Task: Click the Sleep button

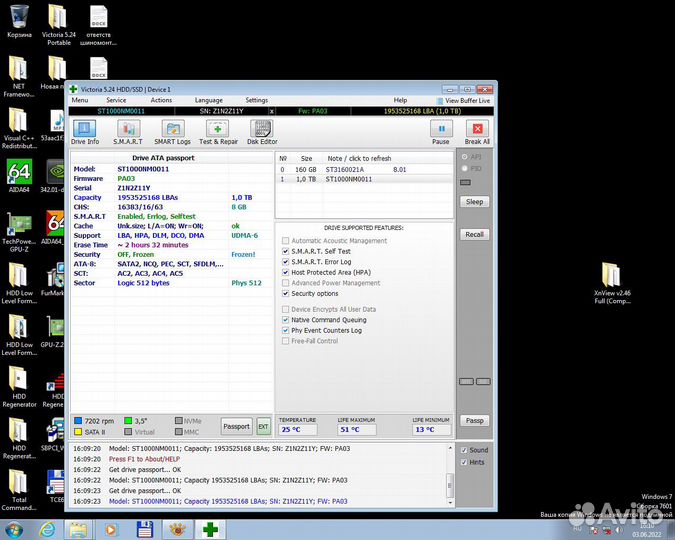Action: [x=474, y=202]
